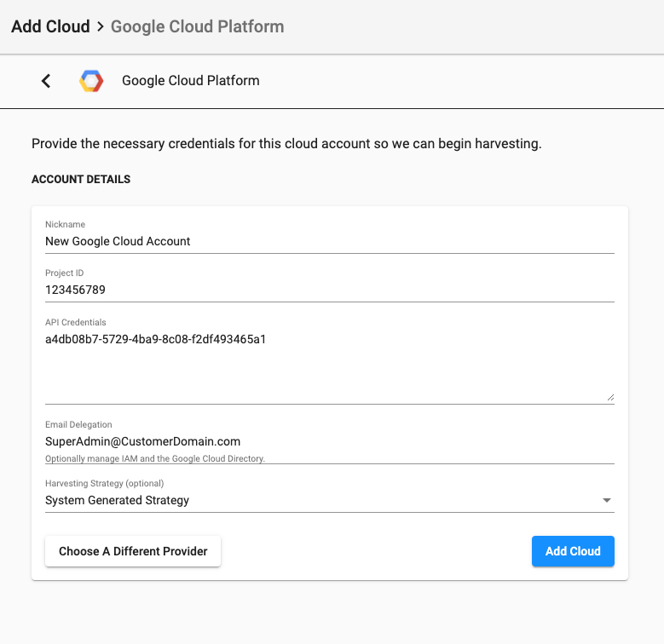Select the System Generated Strategy combo box

point(330,500)
